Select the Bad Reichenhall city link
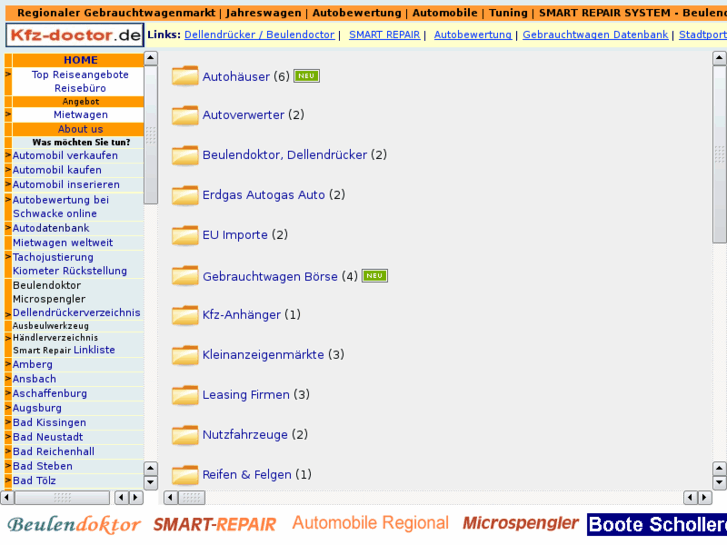The width and height of the screenshot is (727, 545). pos(54,451)
